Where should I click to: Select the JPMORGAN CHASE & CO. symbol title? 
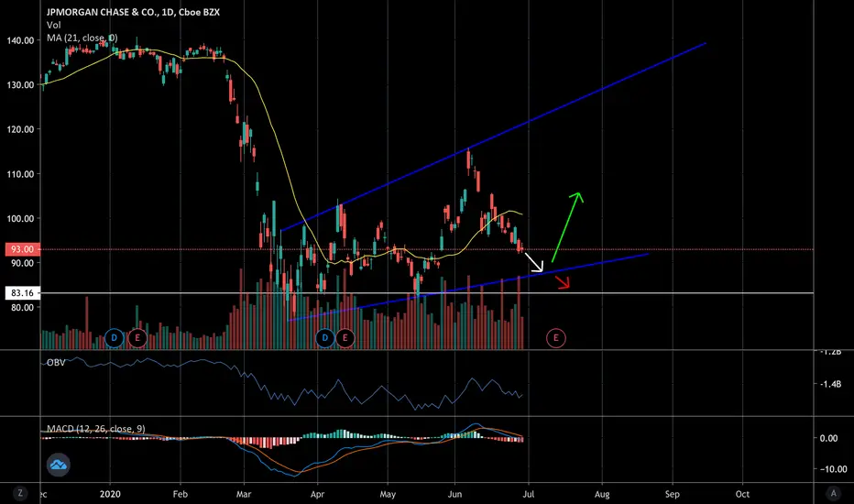(x=133, y=12)
